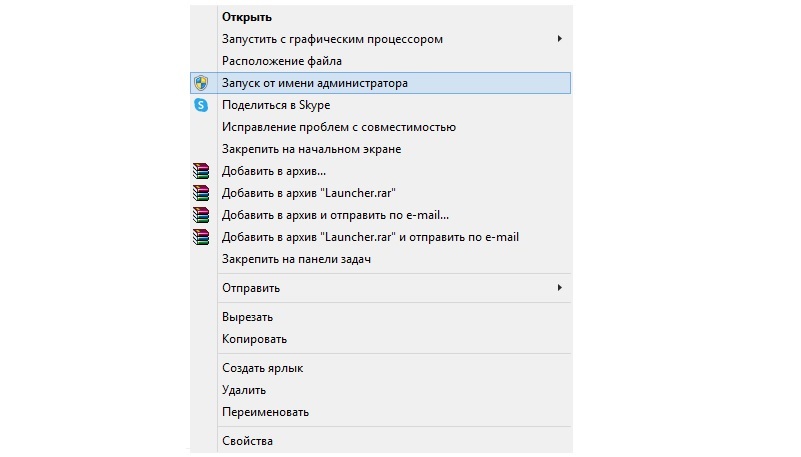801x457 pixels.
Task: Open "Исправление проблем с совместимостью"
Action: 339,127
